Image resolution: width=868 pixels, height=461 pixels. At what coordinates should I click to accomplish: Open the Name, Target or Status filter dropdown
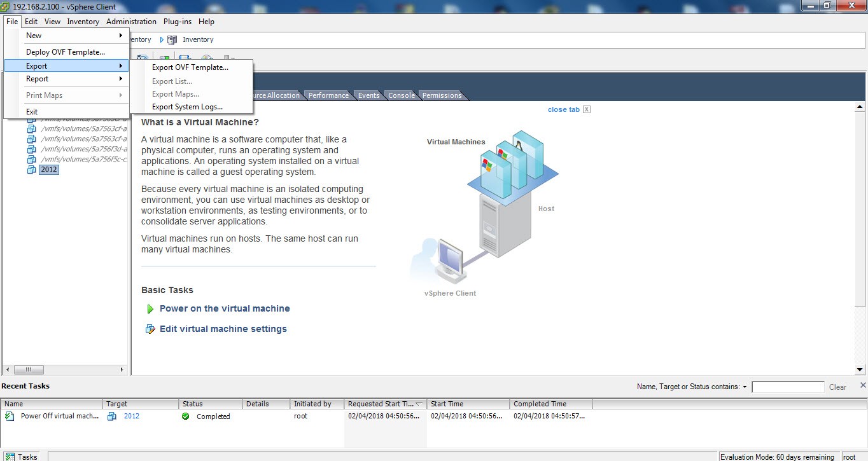[745, 387]
